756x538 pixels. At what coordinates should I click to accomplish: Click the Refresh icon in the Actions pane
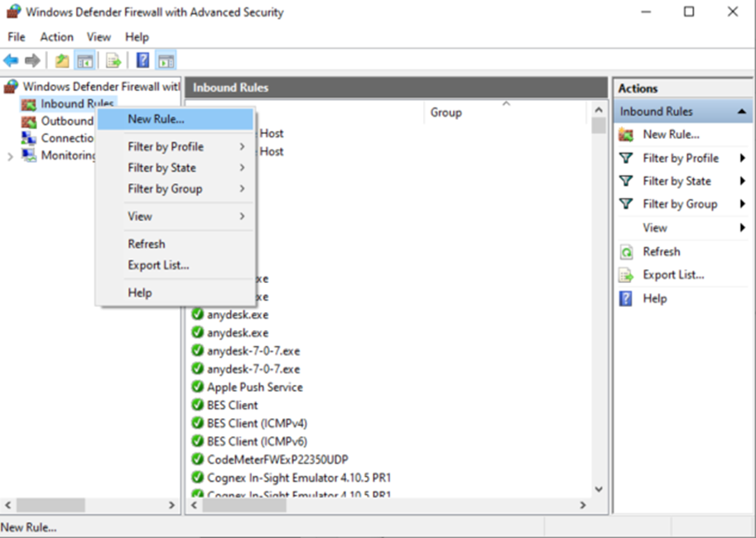coord(626,252)
